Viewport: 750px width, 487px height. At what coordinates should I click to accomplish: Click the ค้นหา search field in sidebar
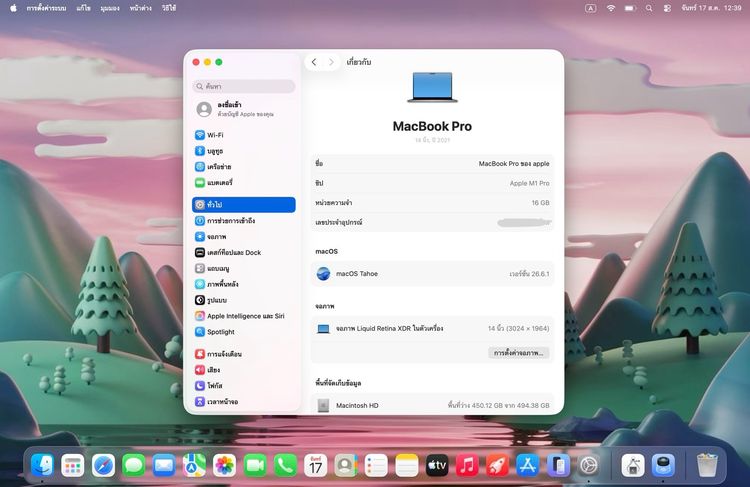[x=243, y=86]
